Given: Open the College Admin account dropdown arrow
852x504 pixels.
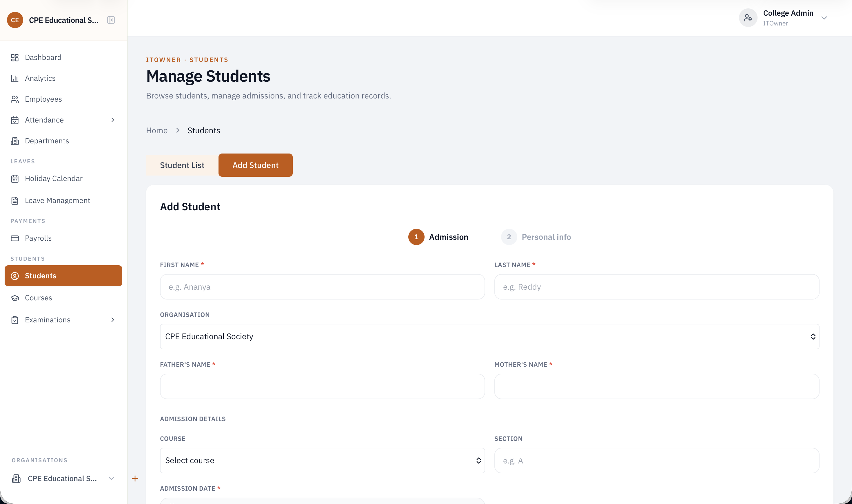Looking at the screenshot, I should coord(824,18).
